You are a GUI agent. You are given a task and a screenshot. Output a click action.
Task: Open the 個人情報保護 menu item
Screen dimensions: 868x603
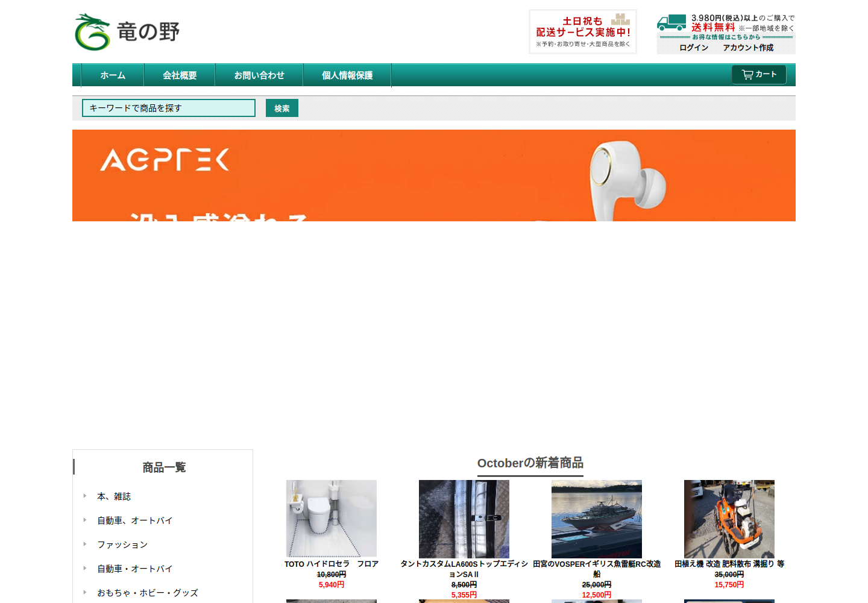point(347,75)
